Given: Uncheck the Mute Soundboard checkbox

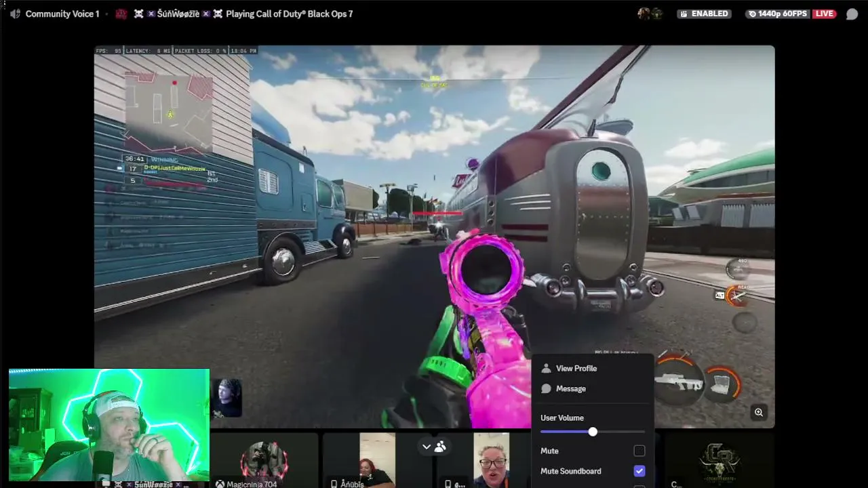Looking at the screenshot, I should (639, 471).
